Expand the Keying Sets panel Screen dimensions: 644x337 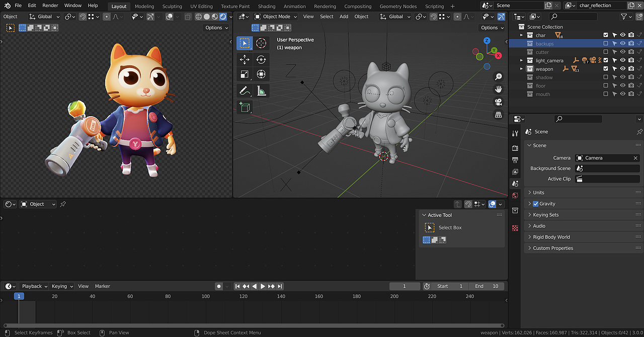583,215
